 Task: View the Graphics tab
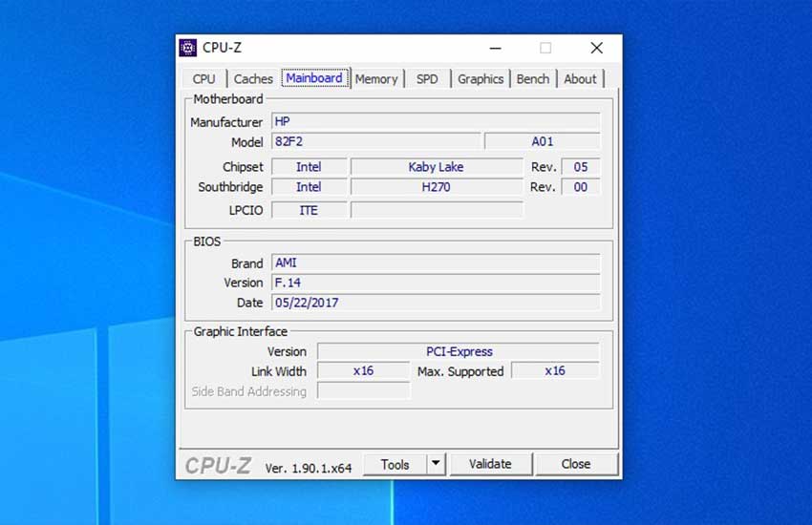click(481, 79)
